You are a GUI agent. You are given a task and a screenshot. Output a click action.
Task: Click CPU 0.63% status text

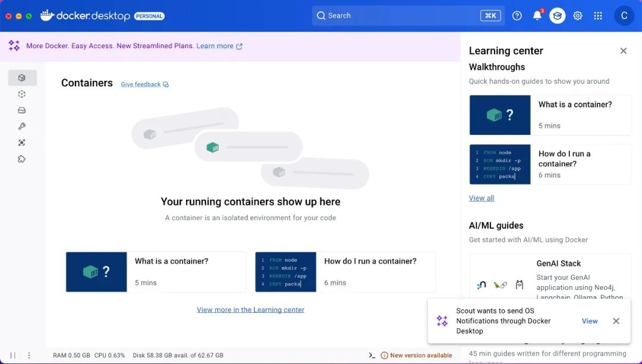[109, 356]
